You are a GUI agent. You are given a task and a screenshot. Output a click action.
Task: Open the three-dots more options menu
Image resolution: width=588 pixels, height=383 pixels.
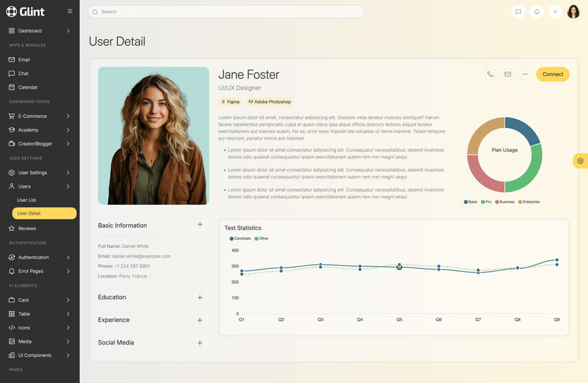pyautogui.click(x=525, y=74)
